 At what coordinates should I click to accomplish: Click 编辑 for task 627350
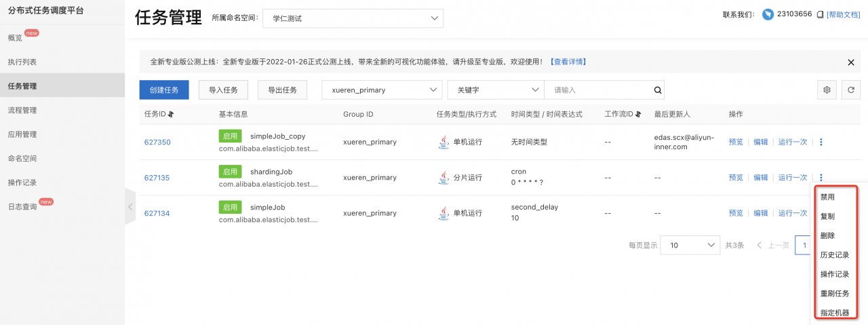[761, 142]
